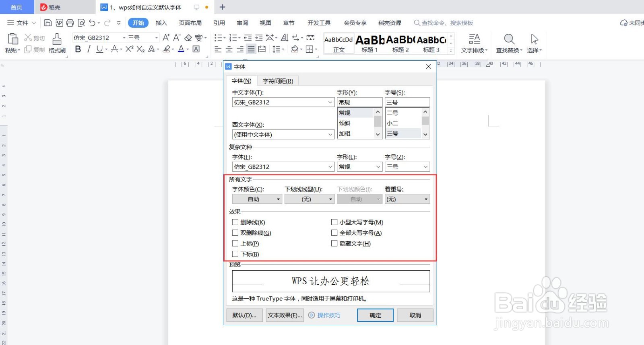
Task: Switch to the 字符间距(R) tab
Action: tap(278, 81)
